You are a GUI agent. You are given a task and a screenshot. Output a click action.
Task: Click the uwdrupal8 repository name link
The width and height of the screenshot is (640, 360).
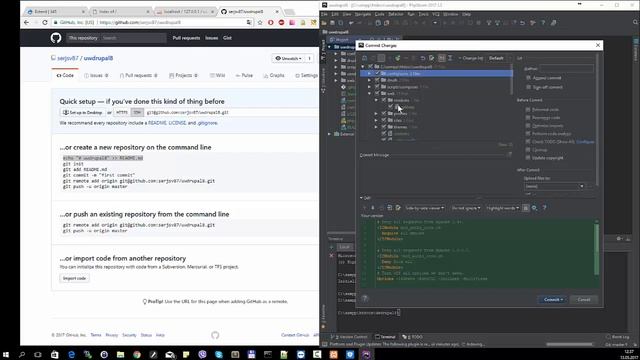[98, 58]
